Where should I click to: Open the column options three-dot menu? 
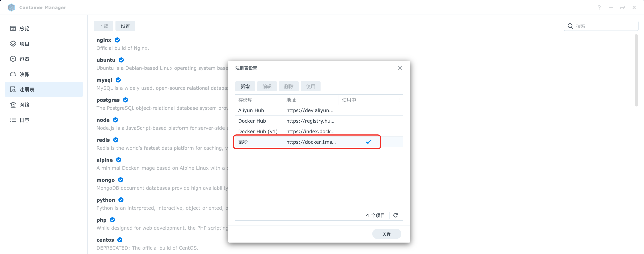pyautogui.click(x=400, y=100)
